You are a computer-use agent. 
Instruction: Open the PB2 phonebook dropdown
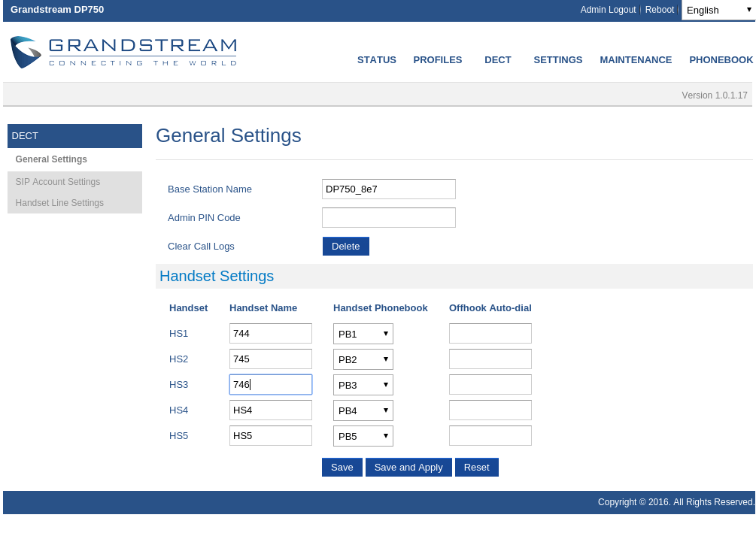coord(363,359)
